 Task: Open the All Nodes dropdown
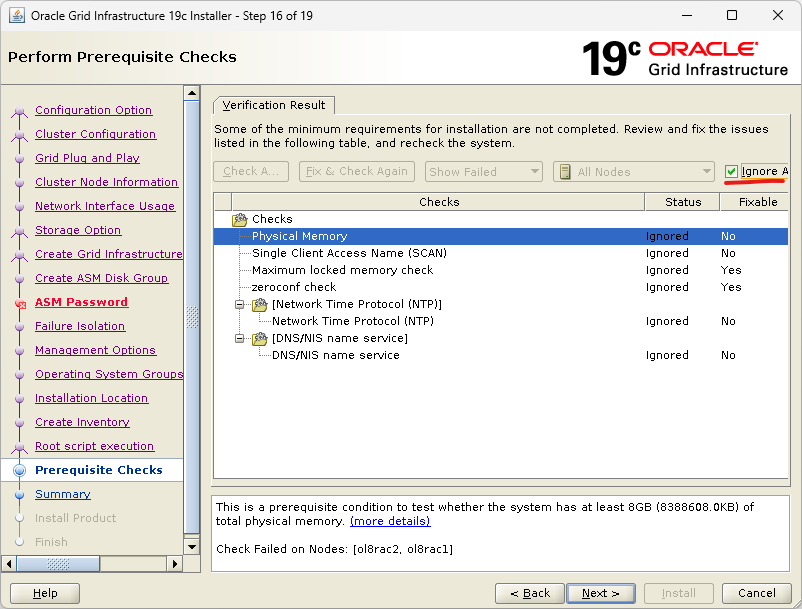point(633,172)
